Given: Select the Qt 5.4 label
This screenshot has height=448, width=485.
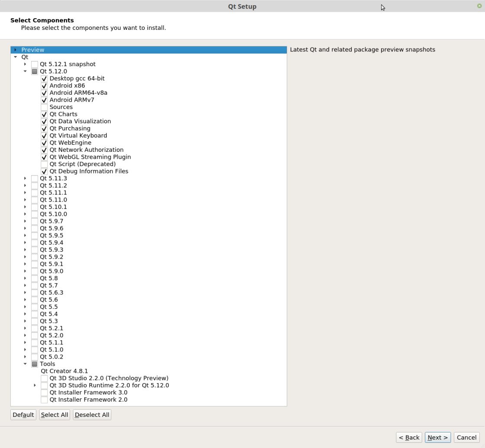Looking at the screenshot, I should (48, 314).
